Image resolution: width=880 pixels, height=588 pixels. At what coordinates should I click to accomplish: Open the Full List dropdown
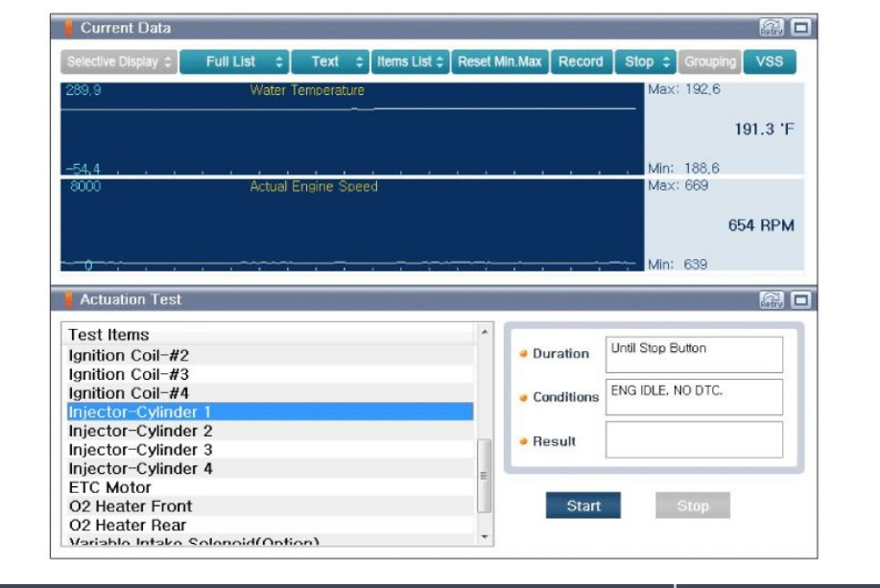[234, 61]
